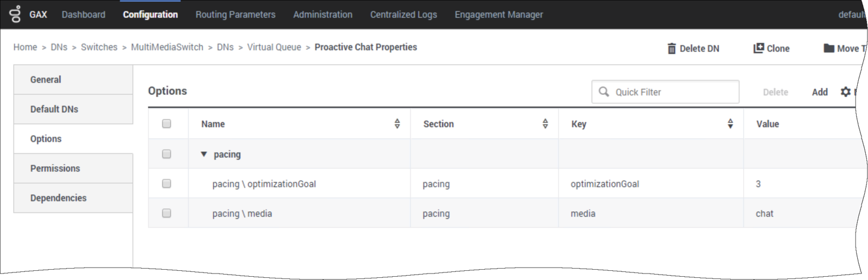Open the Configuration menu in top bar
Image resolution: width=868 pixels, height=280 pixels.
(x=150, y=15)
